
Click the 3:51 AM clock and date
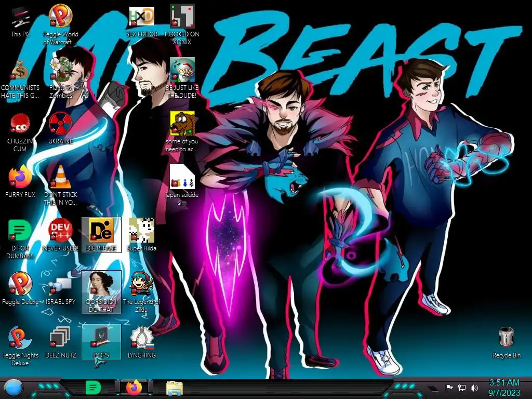coord(504,388)
